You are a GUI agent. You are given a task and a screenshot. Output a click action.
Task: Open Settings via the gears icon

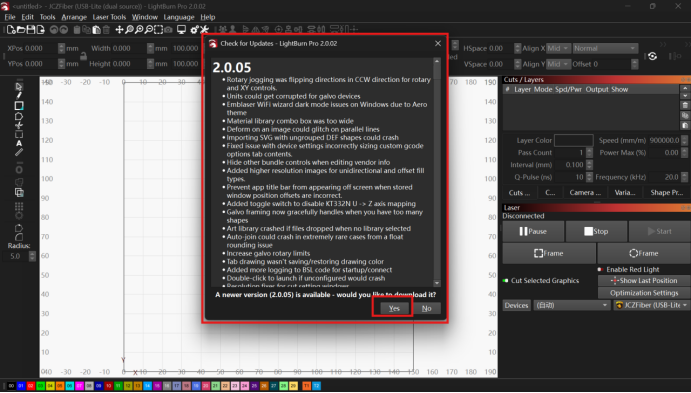coord(194,30)
